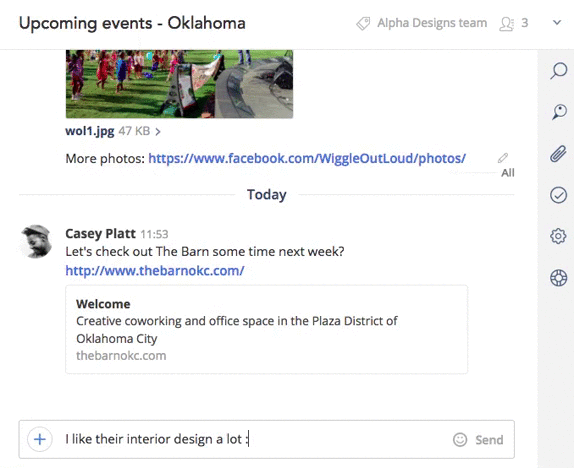Expand wol1.jpg file details arrow
This screenshot has width=574, height=468.
[158, 131]
